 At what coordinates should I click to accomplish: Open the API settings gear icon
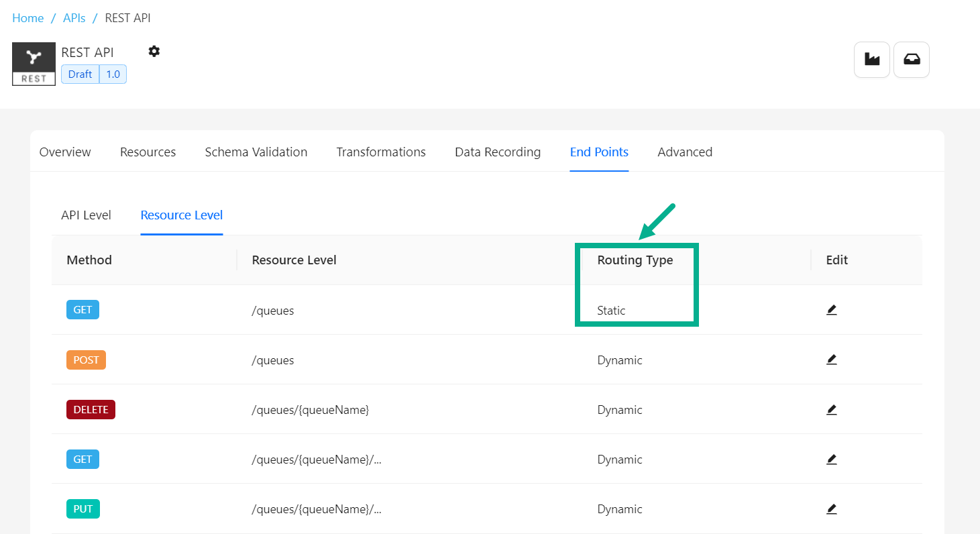click(x=154, y=51)
